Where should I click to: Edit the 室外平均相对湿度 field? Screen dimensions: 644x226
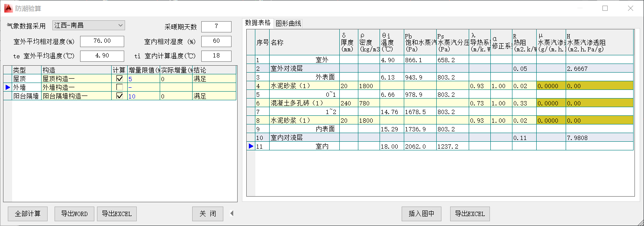pos(102,41)
